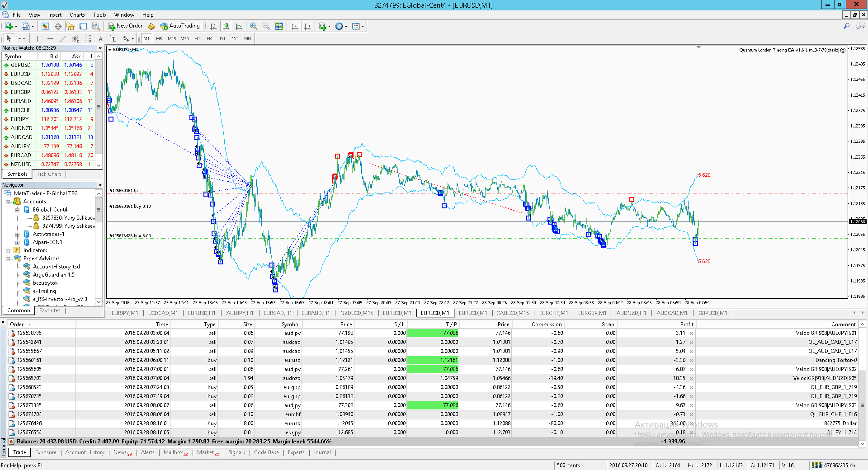Image resolution: width=868 pixels, height=470 pixels.
Task: Toggle chart Auto Scroll button
Action: tap(295, 26)
